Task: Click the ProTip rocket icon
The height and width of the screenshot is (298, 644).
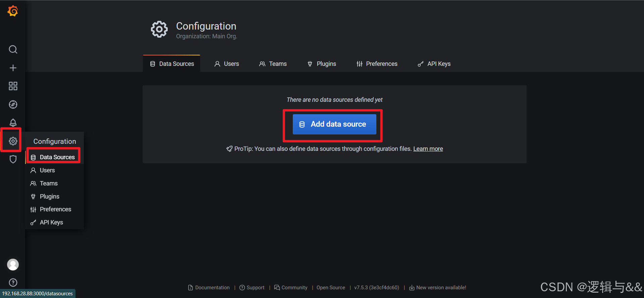Action: 229,149
